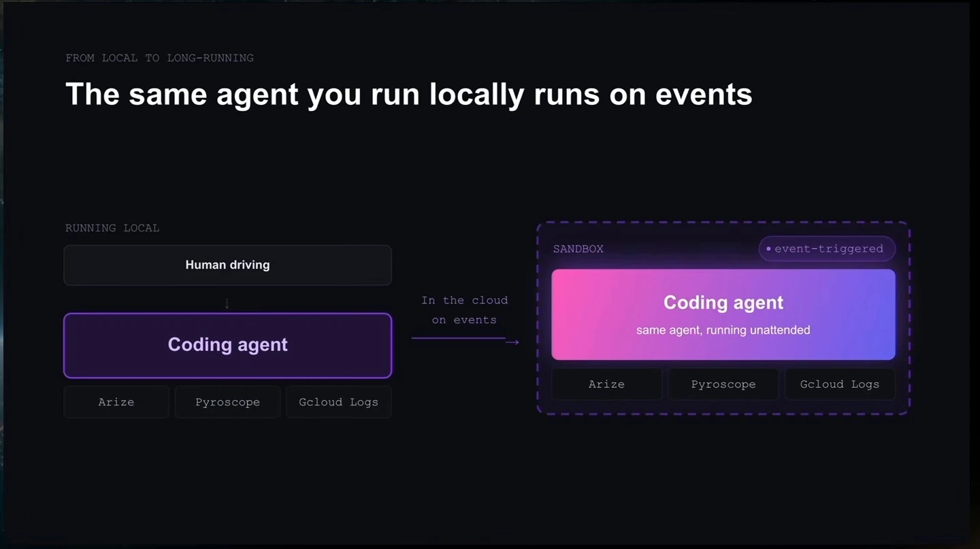Choose the Pyroscope box under Running Local

click(227, 402)
